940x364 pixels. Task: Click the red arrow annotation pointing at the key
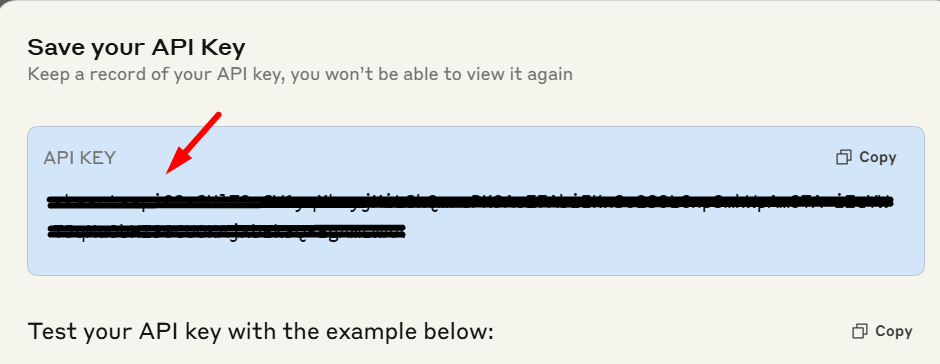pos(194,143)
